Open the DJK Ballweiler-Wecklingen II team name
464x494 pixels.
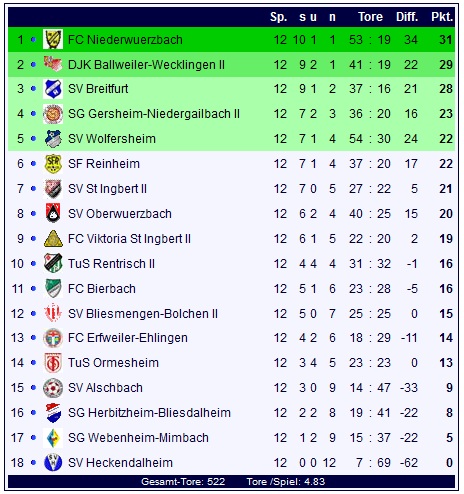tap(146, 64)
